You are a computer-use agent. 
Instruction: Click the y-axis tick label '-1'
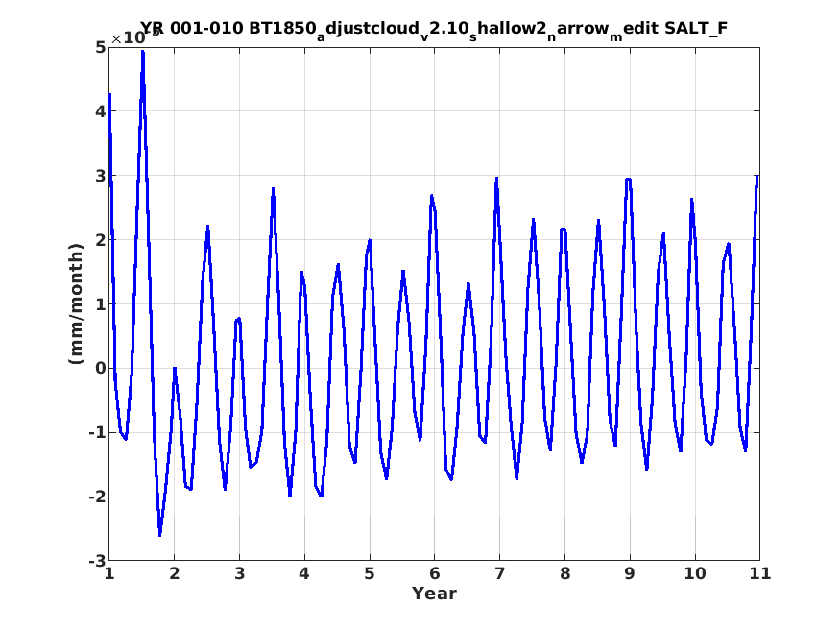point(98,432)
